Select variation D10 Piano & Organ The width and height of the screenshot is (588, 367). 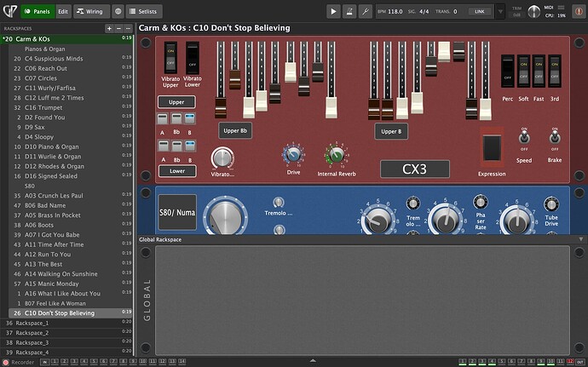(x=71, y=146)
